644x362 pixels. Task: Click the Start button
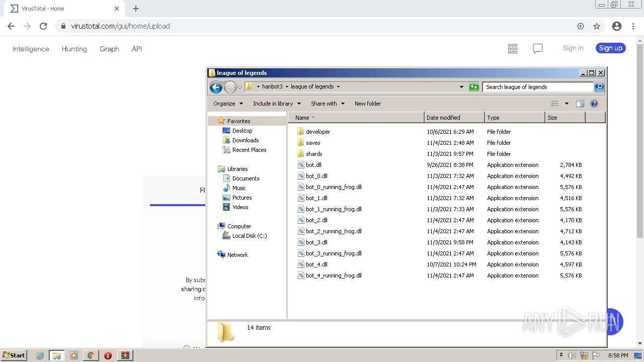(14, 355)
